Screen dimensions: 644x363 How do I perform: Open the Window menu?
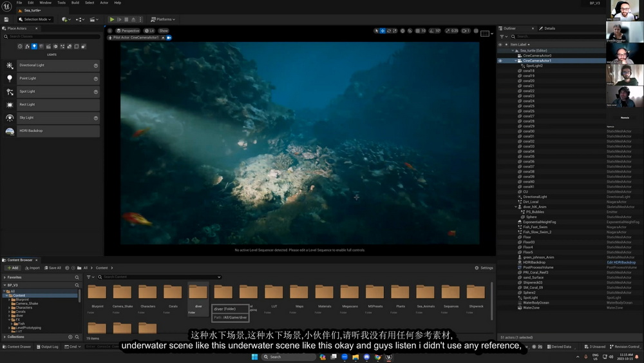[45, 3]
